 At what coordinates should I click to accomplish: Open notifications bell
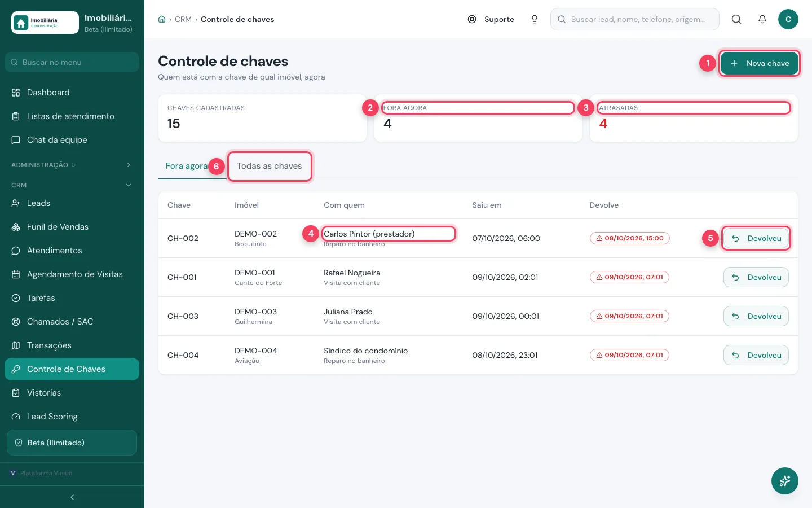762,19
